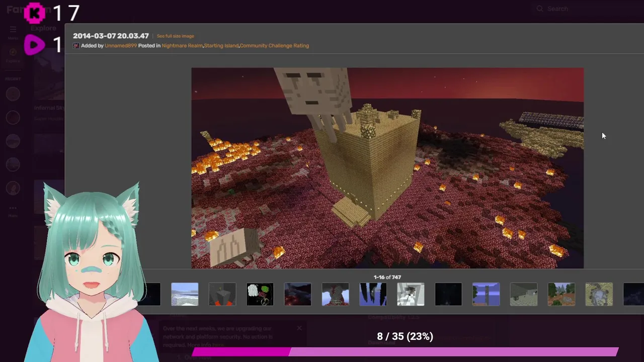Open uploader Unnamed899's profile link
The height and width of the screenshot is (362, 644).
coord(121,46)
